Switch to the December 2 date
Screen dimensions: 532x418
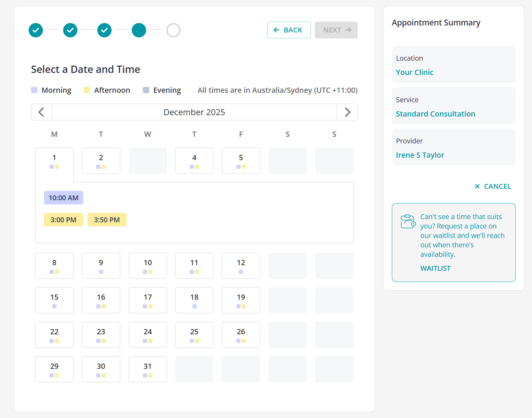[x=101, y=161]
